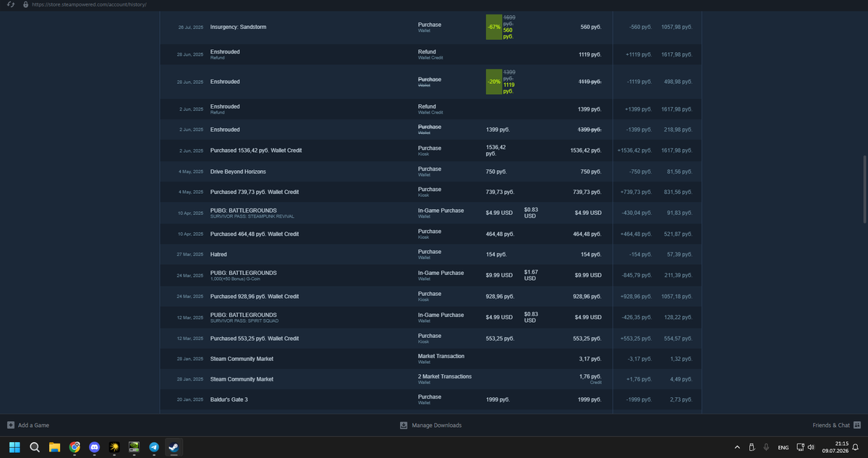Open the clock and date 21:15

click(836, 446)
